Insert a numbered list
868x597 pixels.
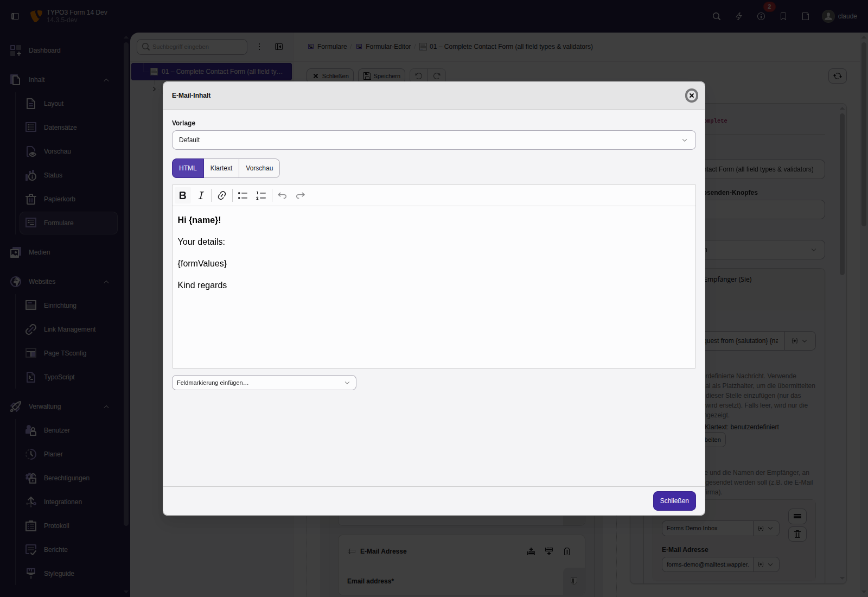[x=261, y=195]
